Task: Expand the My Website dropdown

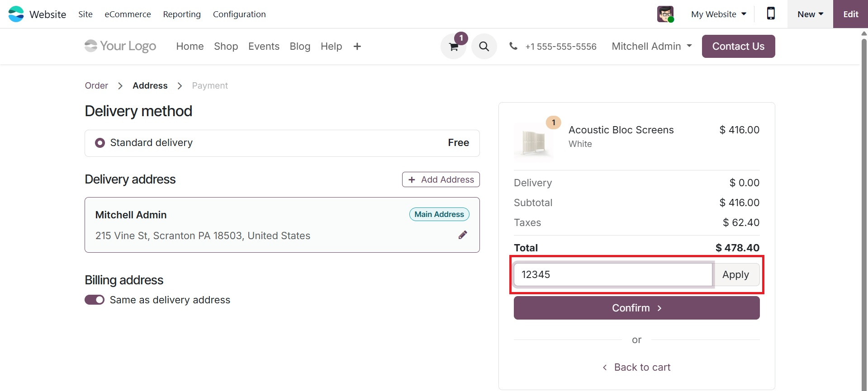Action: [719, 14]
